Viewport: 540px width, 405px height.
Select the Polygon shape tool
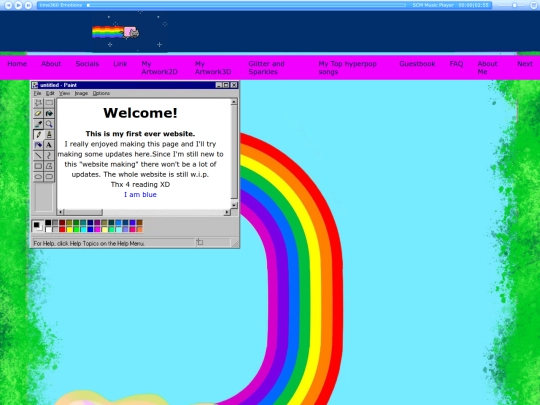tap(49, 166)
